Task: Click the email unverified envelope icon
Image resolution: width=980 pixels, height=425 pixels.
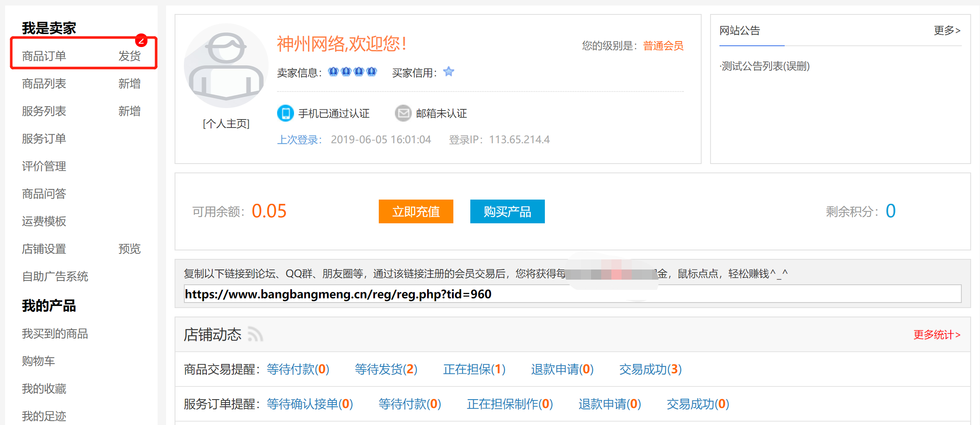Action: [x=403, y=113]
